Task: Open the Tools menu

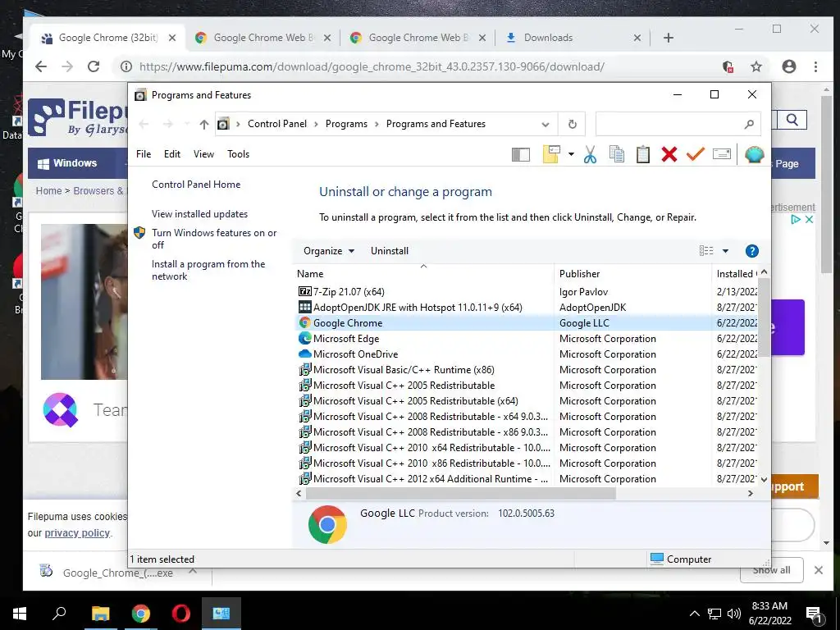Action: [239, 154]
